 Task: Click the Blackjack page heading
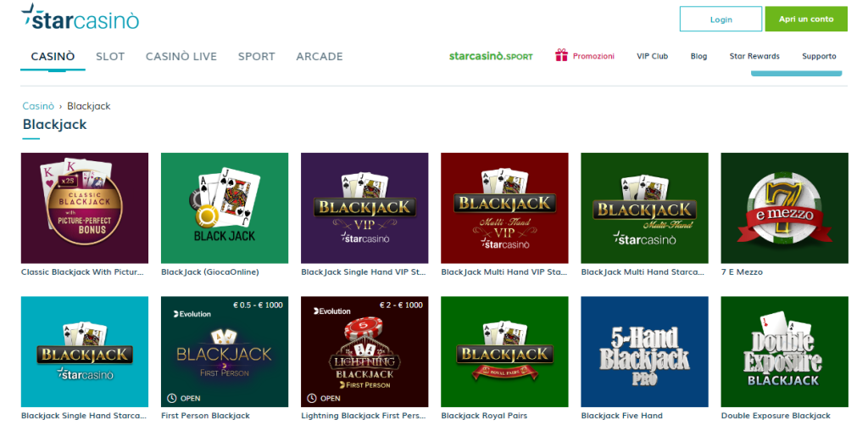pyautogui.click(x=55, y=124)
